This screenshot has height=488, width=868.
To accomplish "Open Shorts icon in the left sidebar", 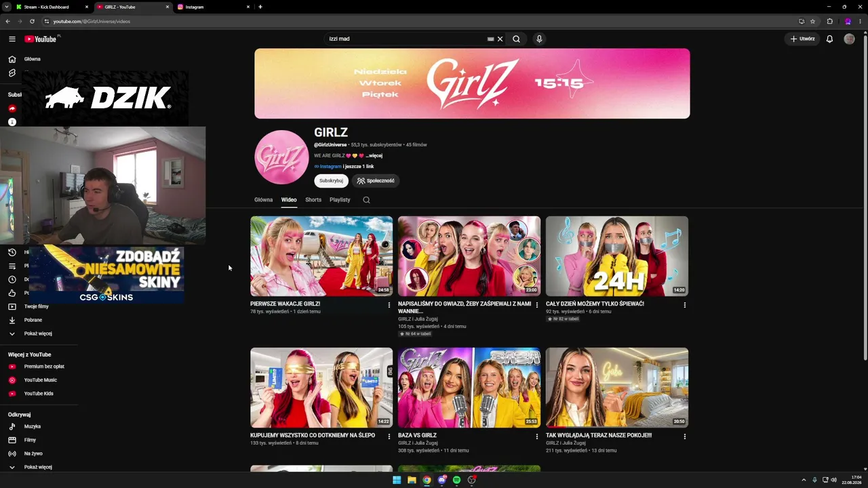I will 12,73.
